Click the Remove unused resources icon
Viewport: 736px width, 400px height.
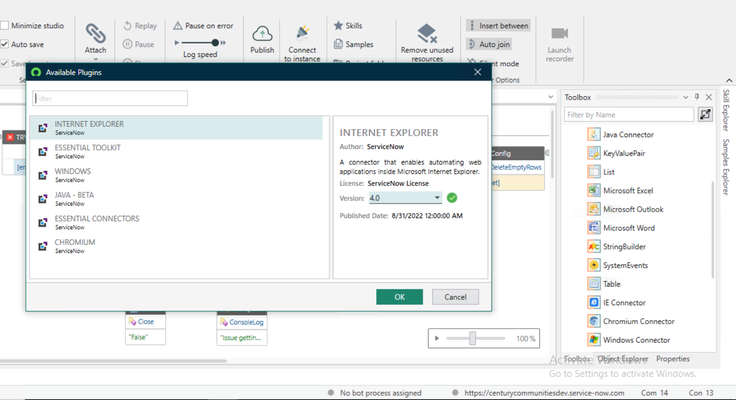(x=427, y=33)
